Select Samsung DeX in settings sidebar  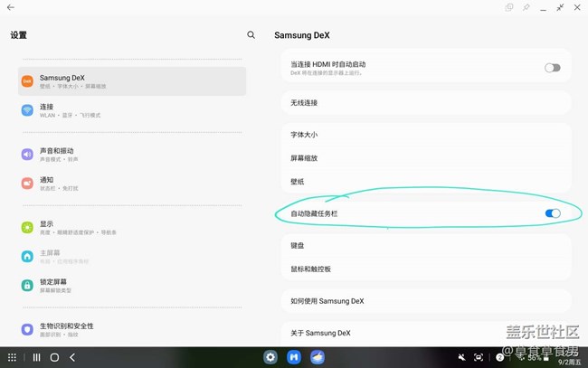132,81
